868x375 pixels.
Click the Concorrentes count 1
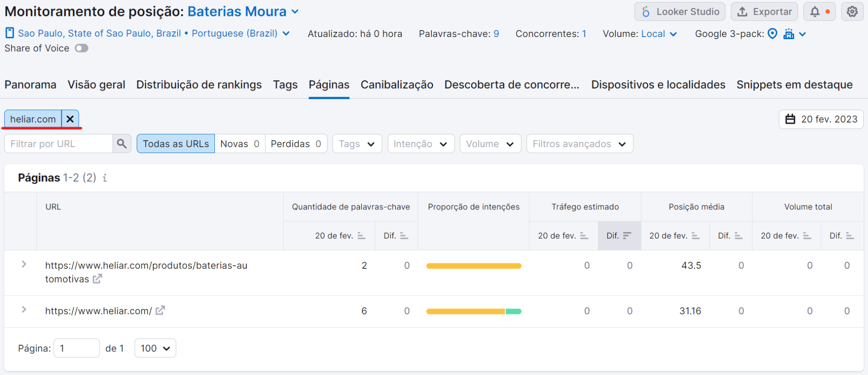(x=584, y=34)
